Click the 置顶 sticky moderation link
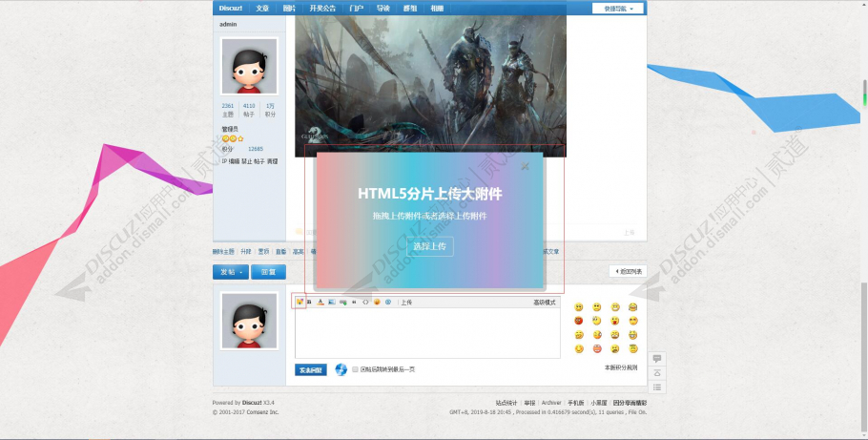Image resolution: width=868 pixels, height=440 pixels. [263, 252]
